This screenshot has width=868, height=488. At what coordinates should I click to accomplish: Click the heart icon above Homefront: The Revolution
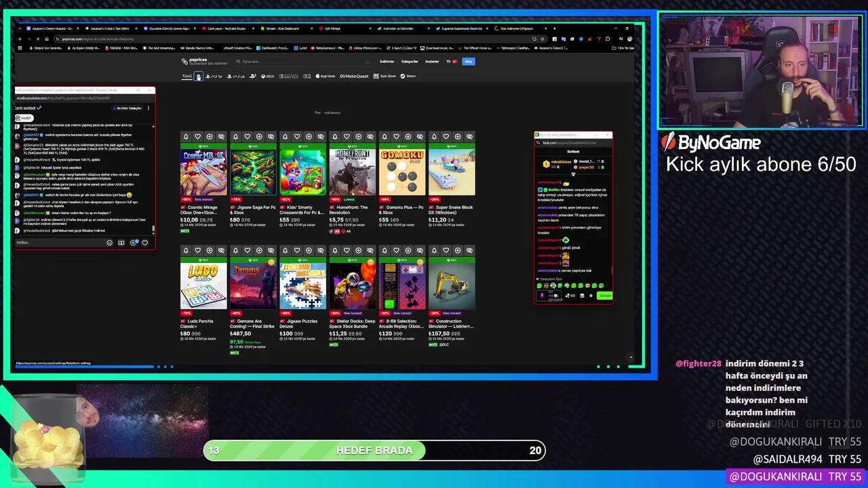(x=347, y=137)
